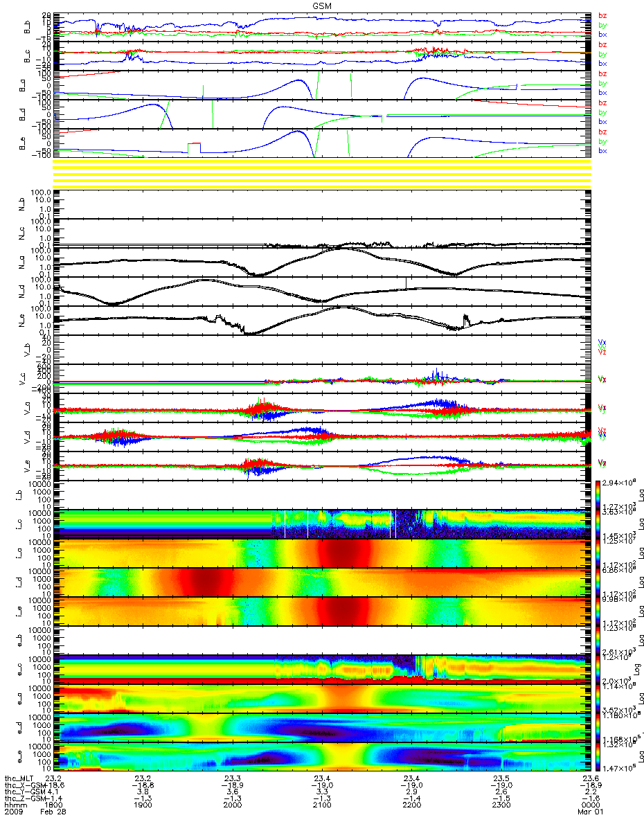Screen dimensions: 644x831
Task: Select the V_e velocity panel
Action: (321, 466)
